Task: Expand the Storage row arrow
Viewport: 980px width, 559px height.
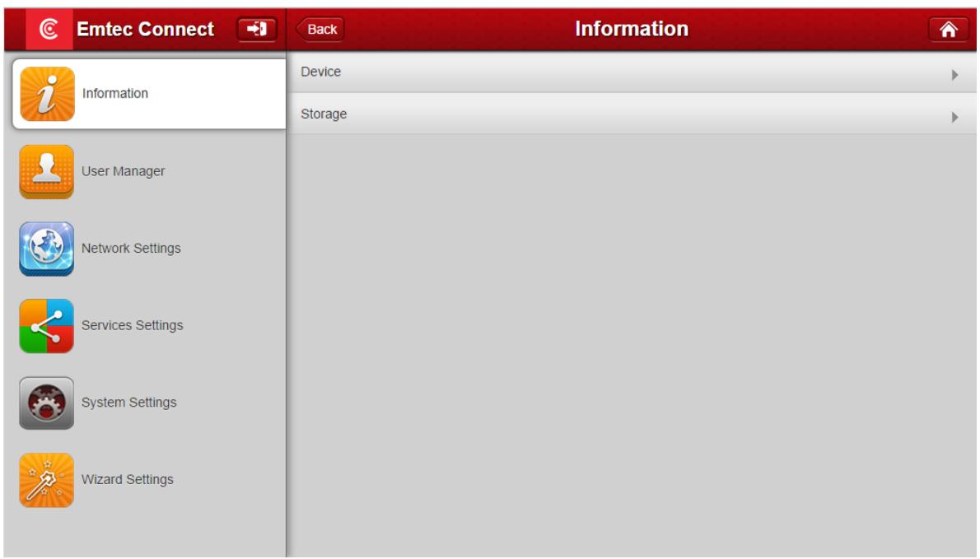Action: [955, 118]
